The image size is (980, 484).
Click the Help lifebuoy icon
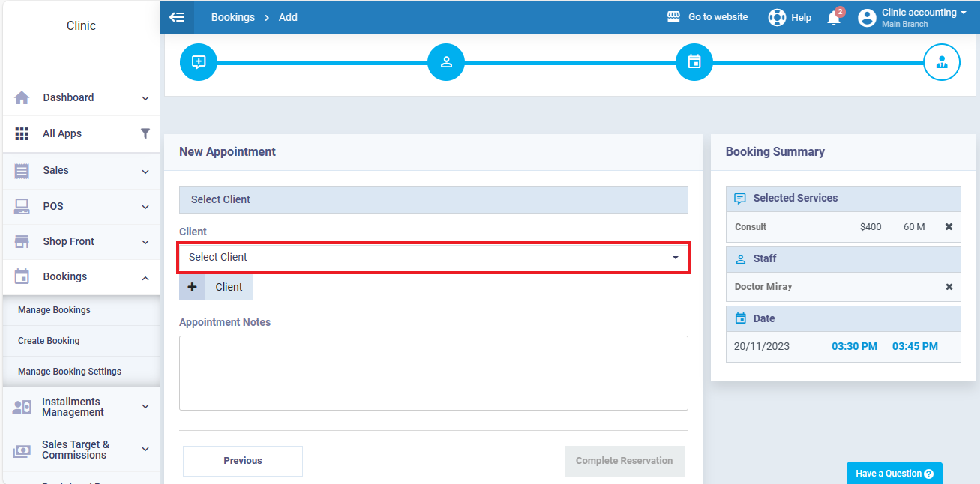(777, 17)
